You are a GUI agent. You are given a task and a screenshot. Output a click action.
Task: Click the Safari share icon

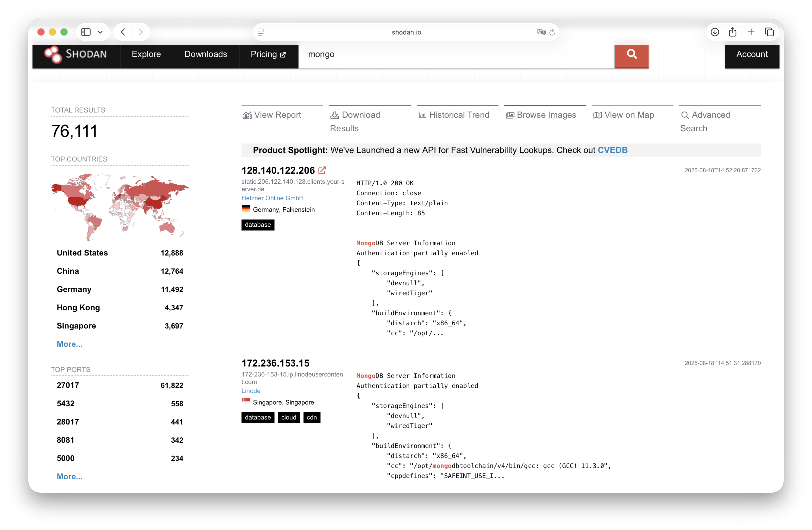(x=732, y=32)
